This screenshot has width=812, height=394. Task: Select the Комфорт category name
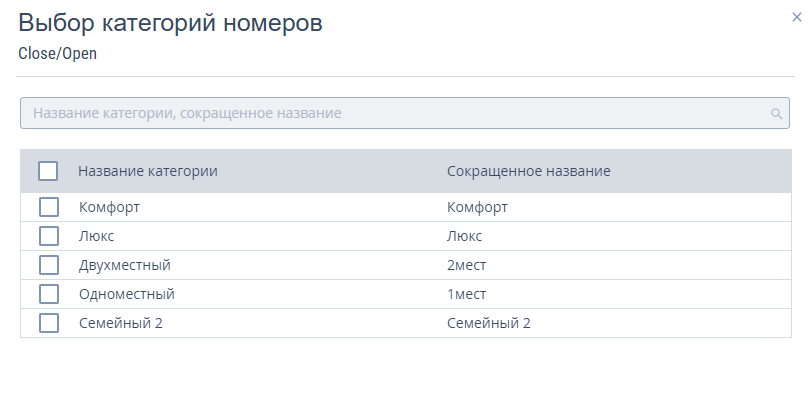(x=109, y=207)
